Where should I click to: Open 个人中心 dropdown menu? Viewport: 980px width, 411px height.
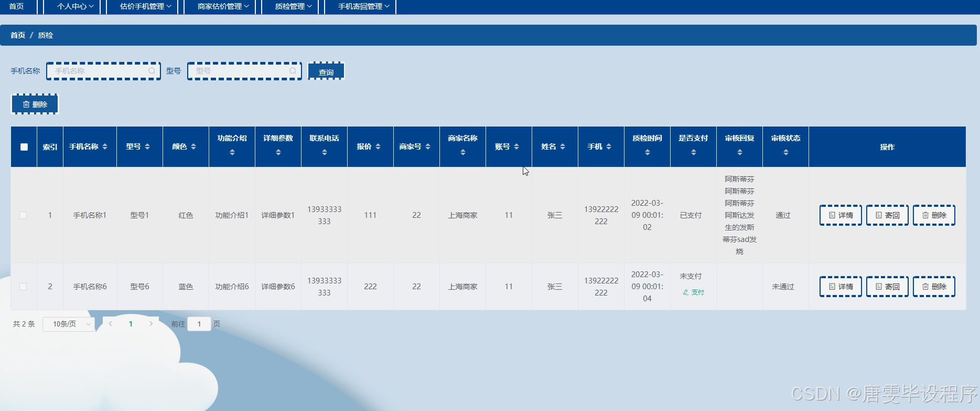(x=76, y=6)
